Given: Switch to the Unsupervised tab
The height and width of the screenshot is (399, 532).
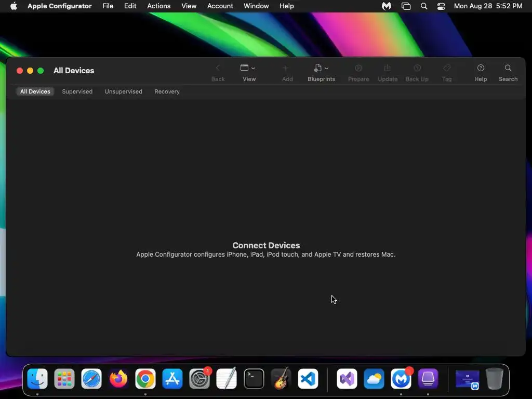Looking at the screenshot, I should [124, 91].
